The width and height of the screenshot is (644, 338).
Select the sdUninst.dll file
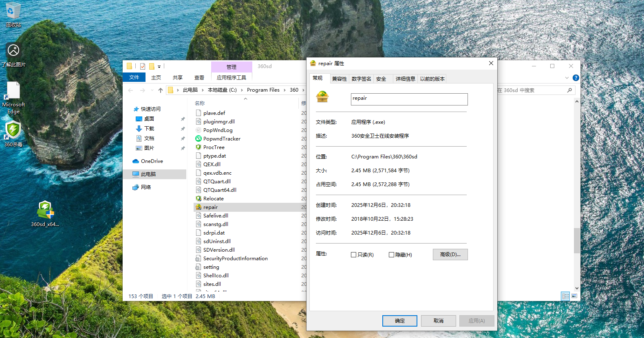[217, 241]
